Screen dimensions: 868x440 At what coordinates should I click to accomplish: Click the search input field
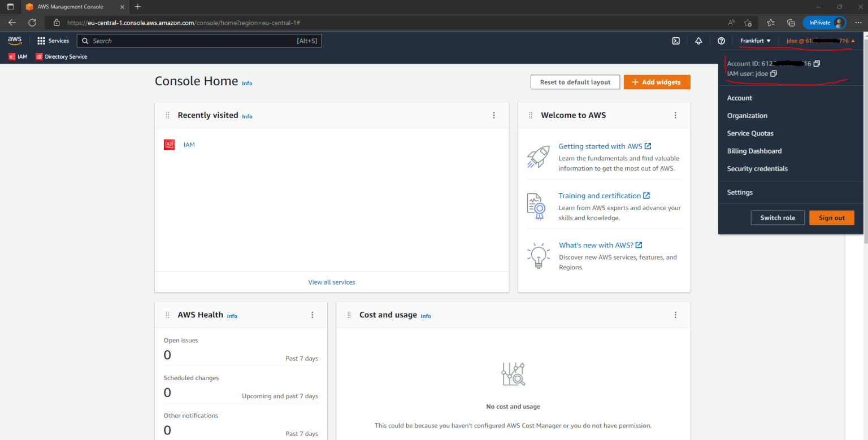[x=198, y=40]
